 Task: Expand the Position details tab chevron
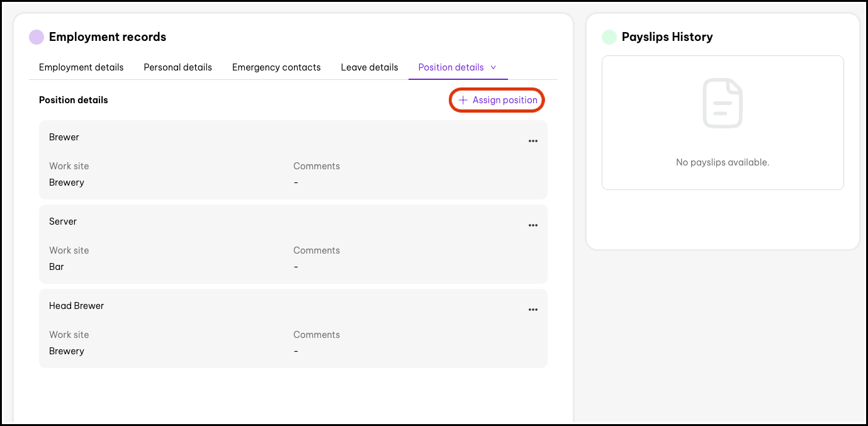[493, 67]
